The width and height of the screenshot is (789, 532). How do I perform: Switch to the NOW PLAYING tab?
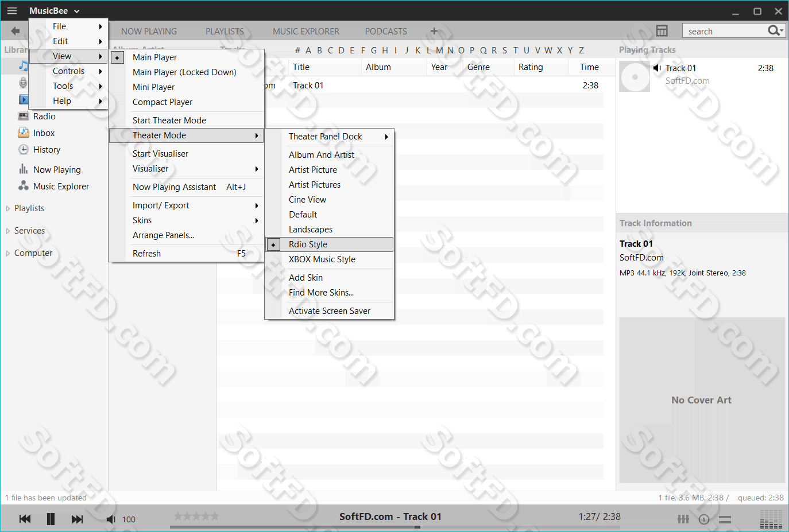pyautogui.click(x=149, y=32)
